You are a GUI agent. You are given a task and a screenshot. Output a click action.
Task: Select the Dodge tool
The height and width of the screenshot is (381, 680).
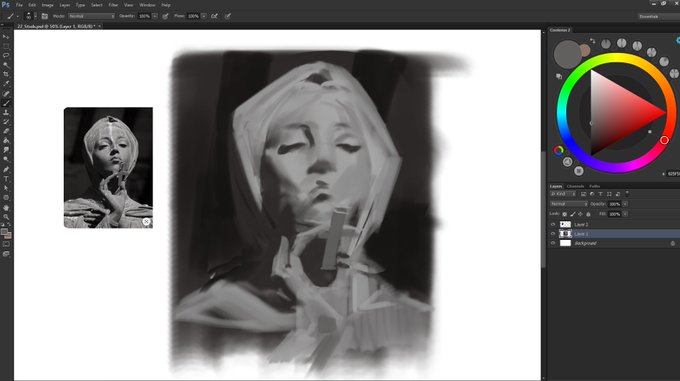click(x=6, y=160)
